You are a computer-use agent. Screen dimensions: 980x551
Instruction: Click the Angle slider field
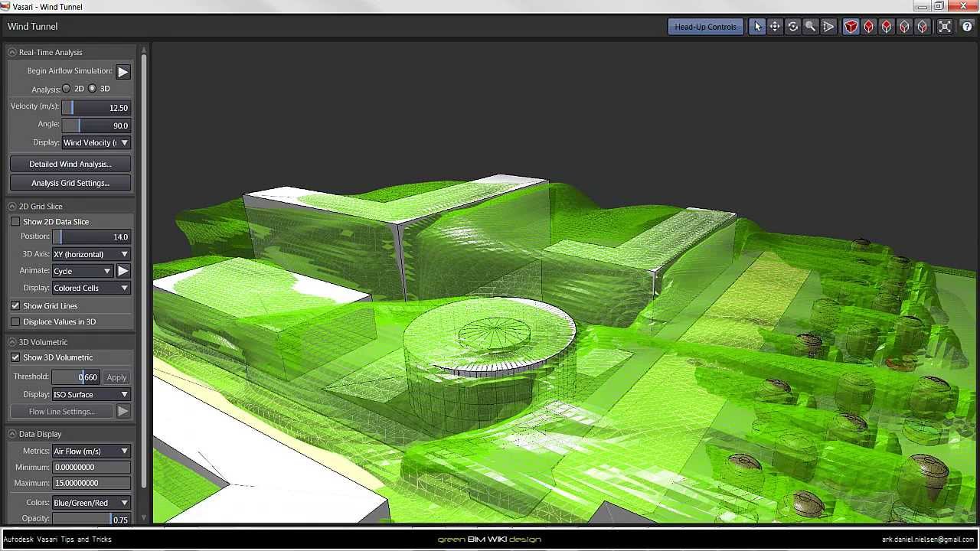(x=96, y=126)
